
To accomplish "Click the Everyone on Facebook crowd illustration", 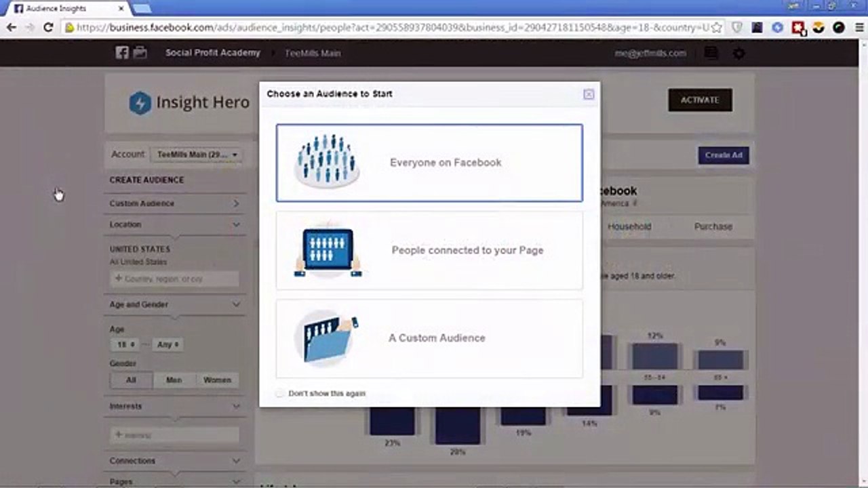I will tap(327, 161).
